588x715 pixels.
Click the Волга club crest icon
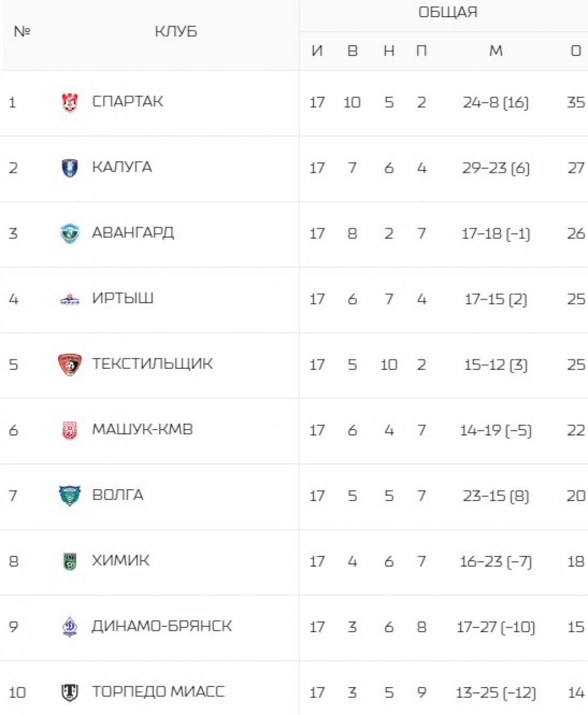click(70, 496)
